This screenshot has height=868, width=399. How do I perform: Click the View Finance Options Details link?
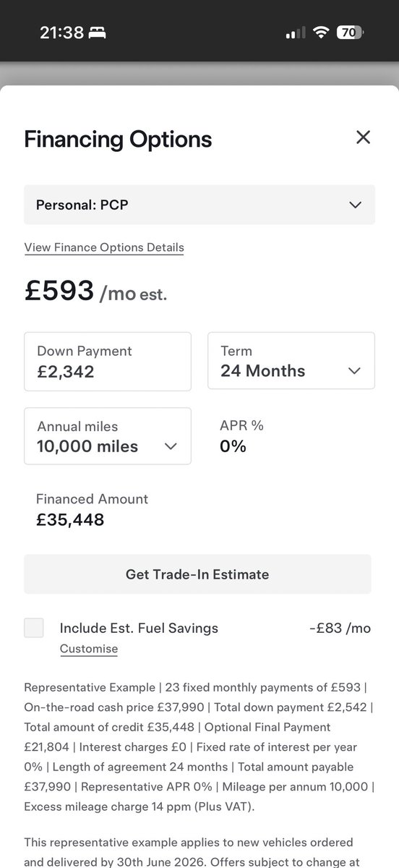[x=104, y=247]
